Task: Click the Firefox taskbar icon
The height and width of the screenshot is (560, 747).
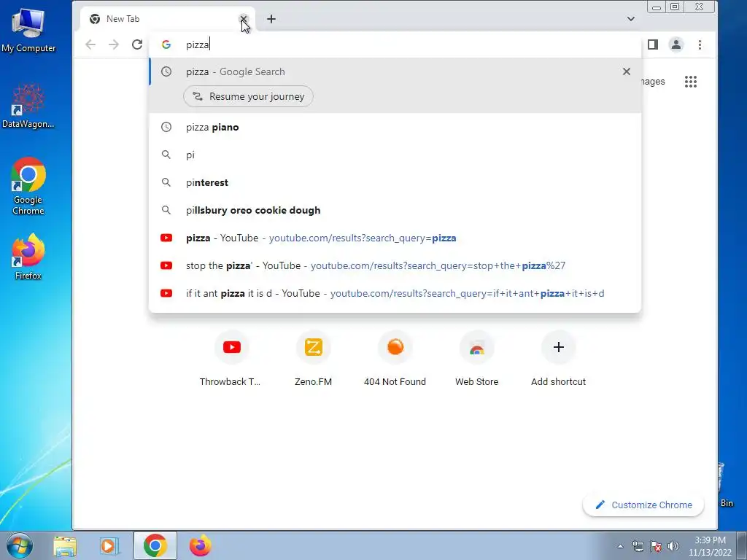Action: [201, 545]
